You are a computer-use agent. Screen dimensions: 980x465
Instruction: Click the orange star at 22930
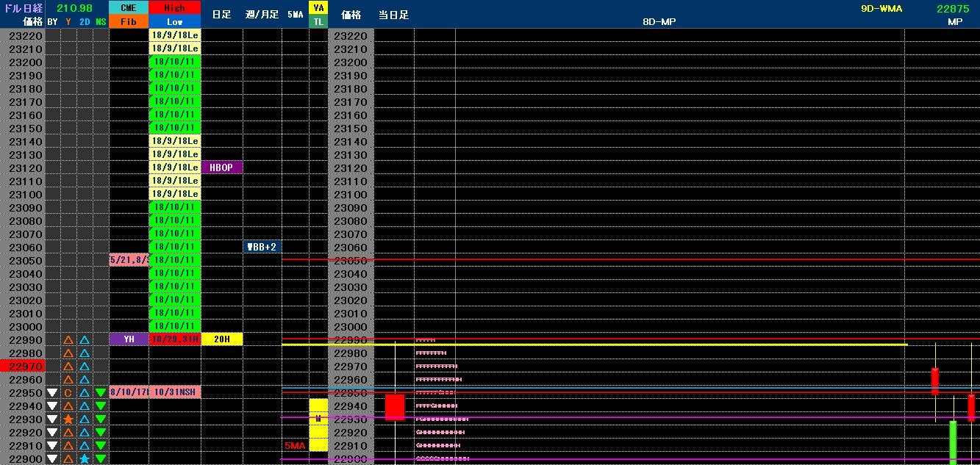pos(68,419)
